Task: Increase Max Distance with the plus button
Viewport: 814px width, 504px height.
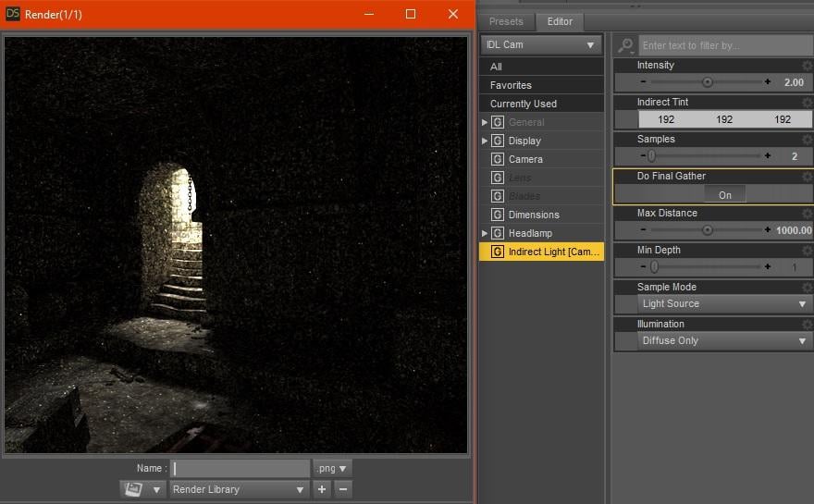Action: pyautogui.click(x=767, y=229)
